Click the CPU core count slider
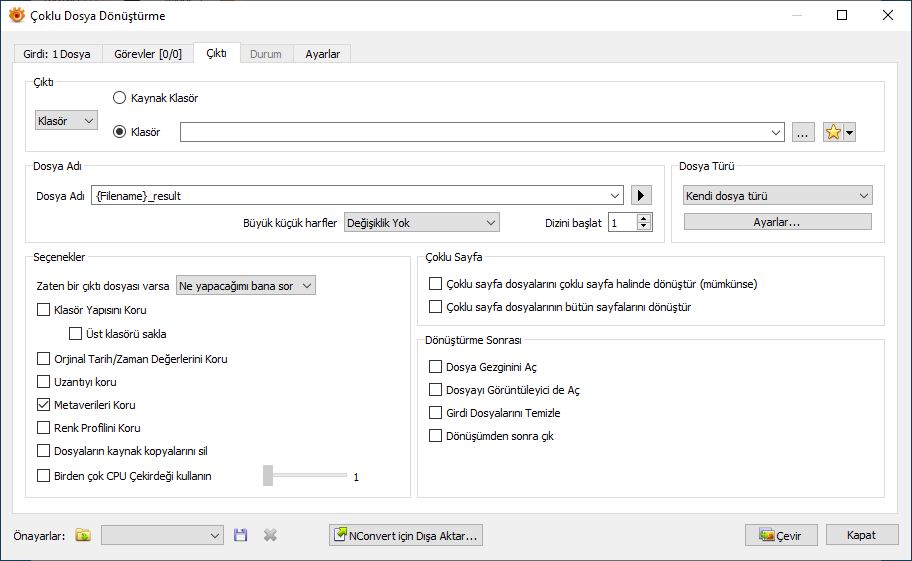Viewport: 912px width, 561px height. pos(305,476)
